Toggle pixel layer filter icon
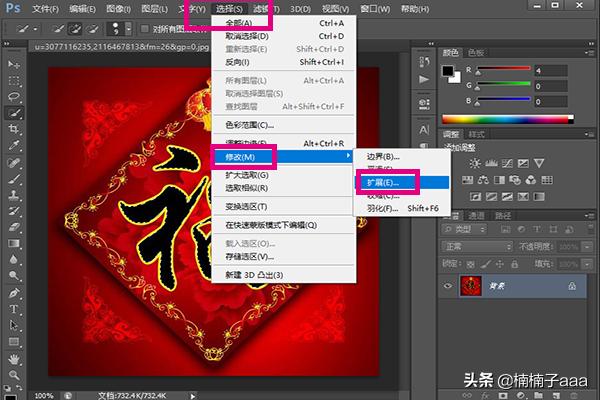The image size is (600, 400). (x=505, y=229)
